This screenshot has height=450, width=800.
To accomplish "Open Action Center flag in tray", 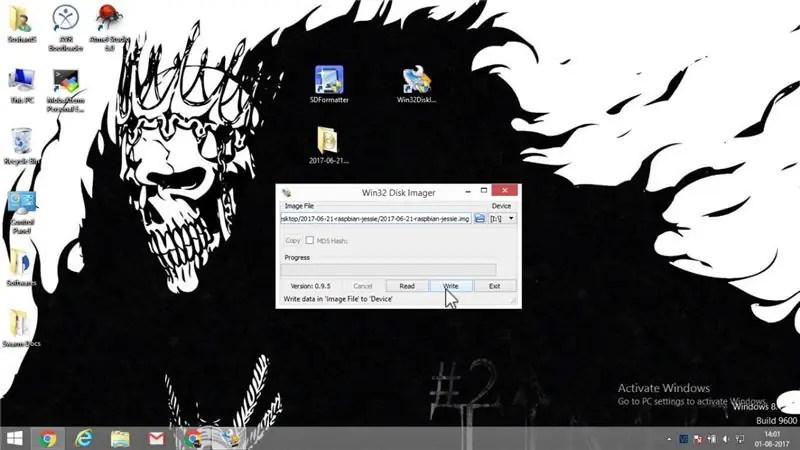I will [698, 439].
